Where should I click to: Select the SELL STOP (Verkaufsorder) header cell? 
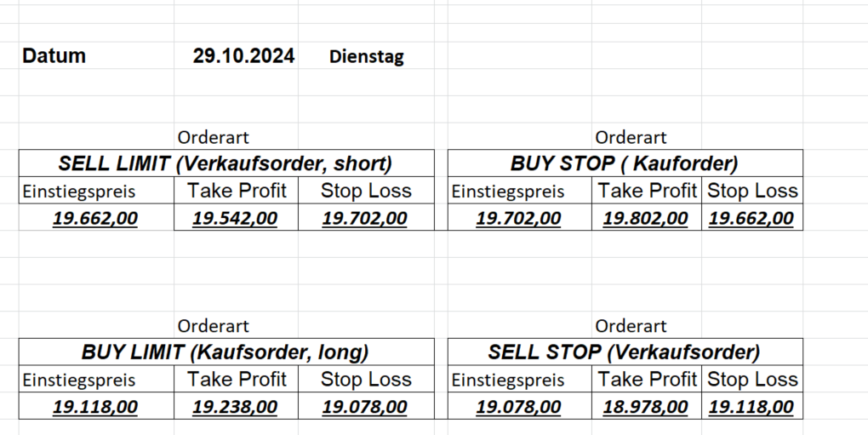[624, 352]
